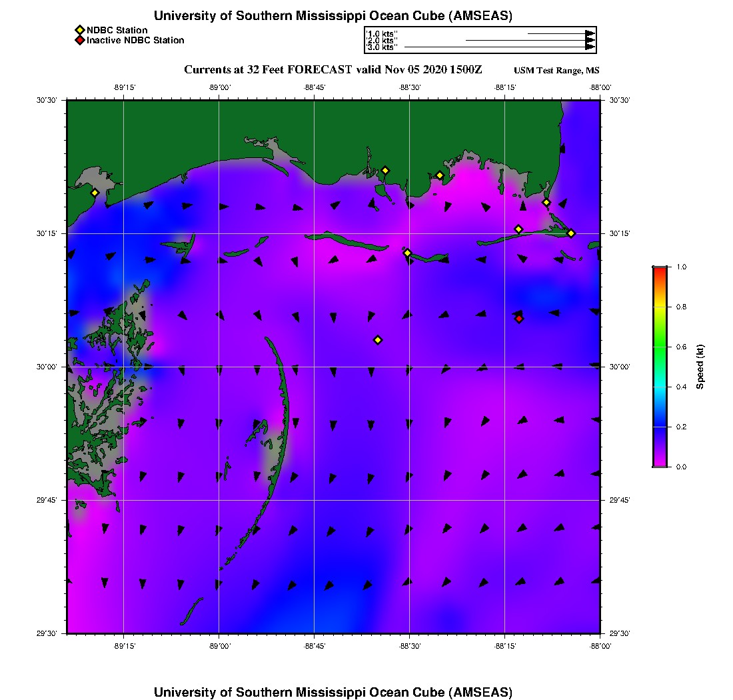Select the red inactive station marker on map
Viewport: 733px width, 700px height.
(x=519, y=319)
